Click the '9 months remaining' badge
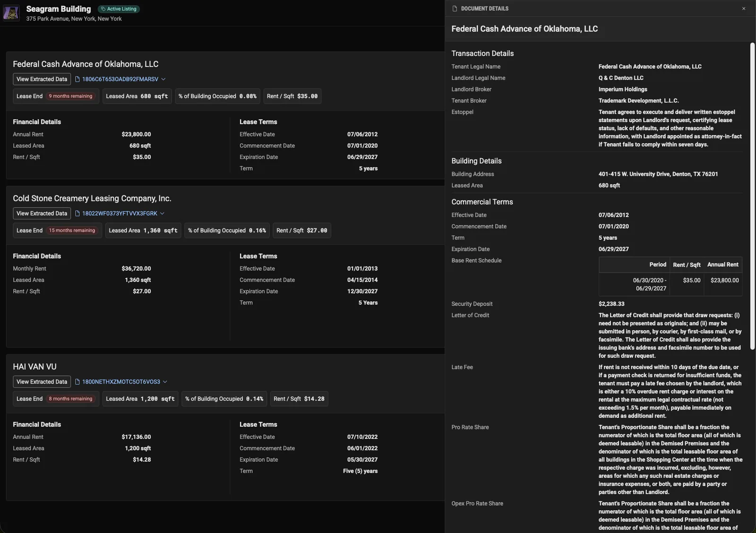The image size is (756, 533). [70, 96]
